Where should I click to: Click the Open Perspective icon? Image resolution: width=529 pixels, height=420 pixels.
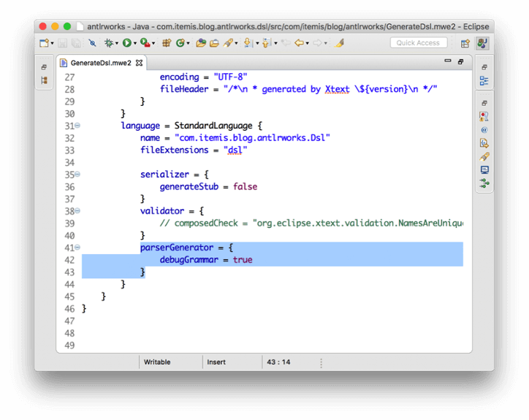pyautogui.click(x=465, y=43)
